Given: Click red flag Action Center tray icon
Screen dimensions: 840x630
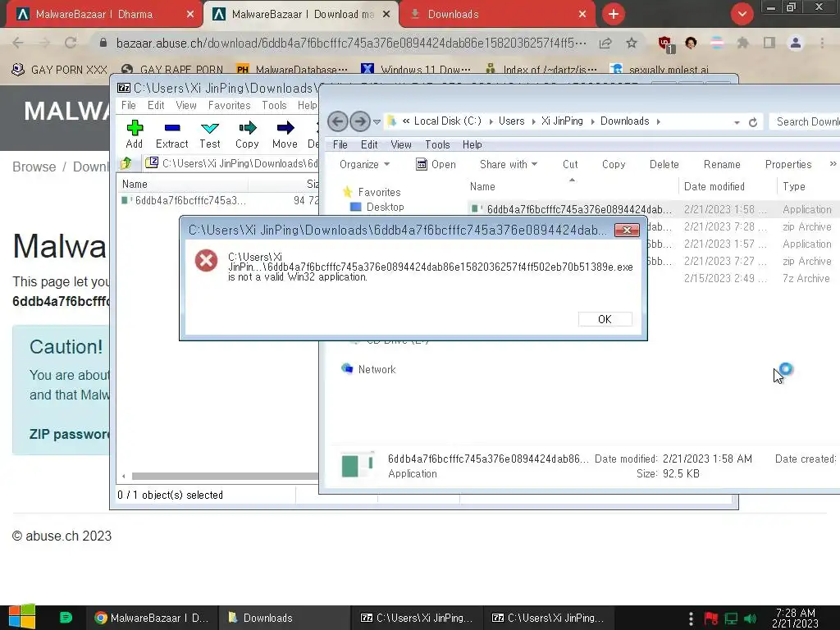Looking at the screenshot, I should (711, 619).
